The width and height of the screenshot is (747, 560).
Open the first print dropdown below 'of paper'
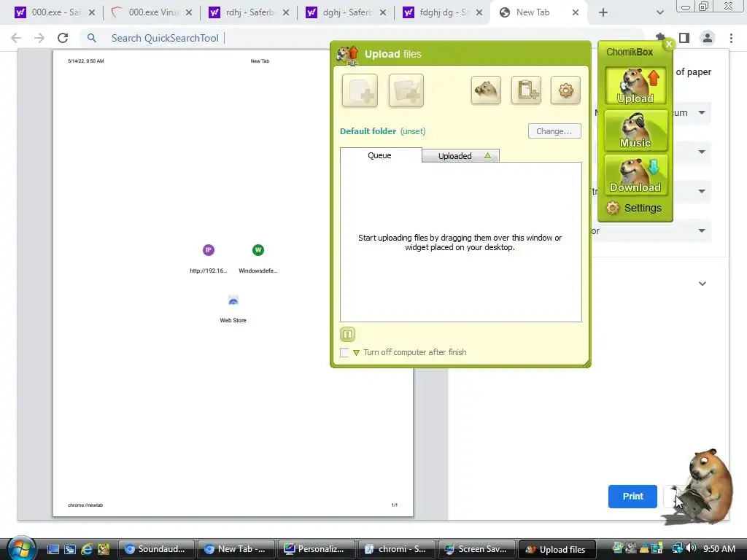(702, 113)
